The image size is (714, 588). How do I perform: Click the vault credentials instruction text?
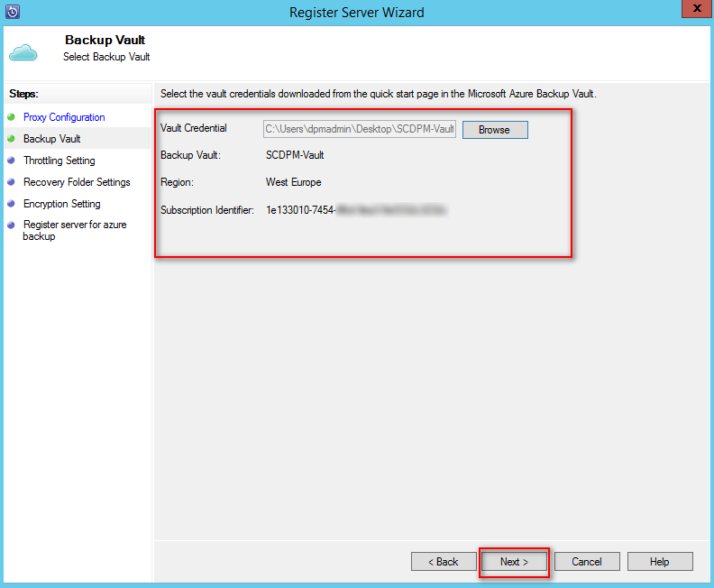(x=379, y=94)
